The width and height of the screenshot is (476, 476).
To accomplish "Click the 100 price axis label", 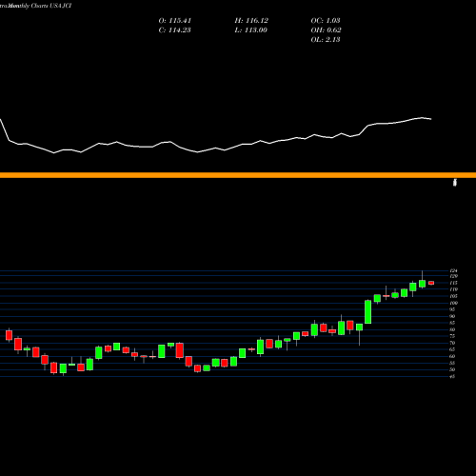I will [x=454, y=303].
